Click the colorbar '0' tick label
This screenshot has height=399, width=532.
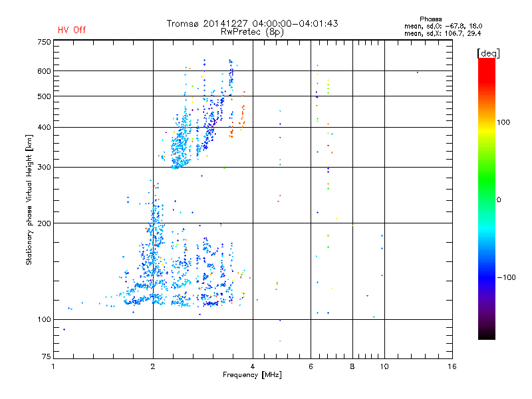tap(498, 200)
